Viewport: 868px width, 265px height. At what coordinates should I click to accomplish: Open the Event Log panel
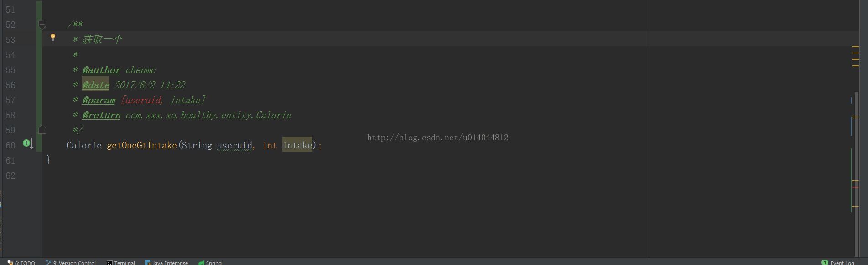[838, 262]
